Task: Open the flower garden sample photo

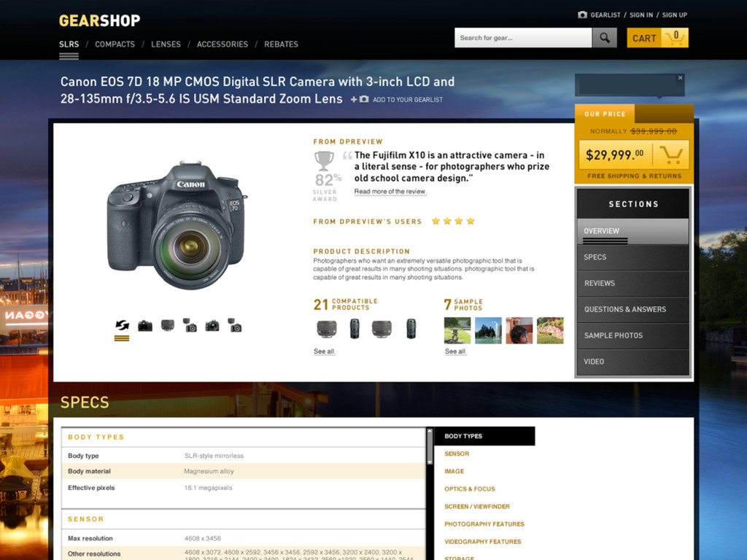Action: (550, 330)
